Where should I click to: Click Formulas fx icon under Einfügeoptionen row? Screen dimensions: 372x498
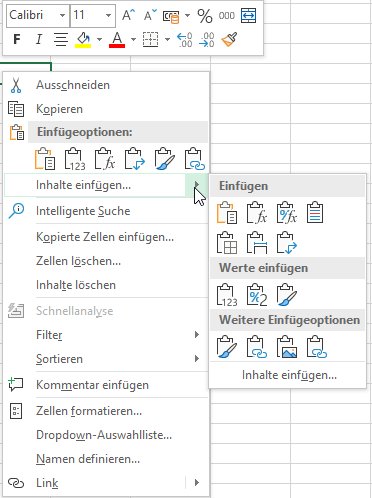(x=105, y=159)
